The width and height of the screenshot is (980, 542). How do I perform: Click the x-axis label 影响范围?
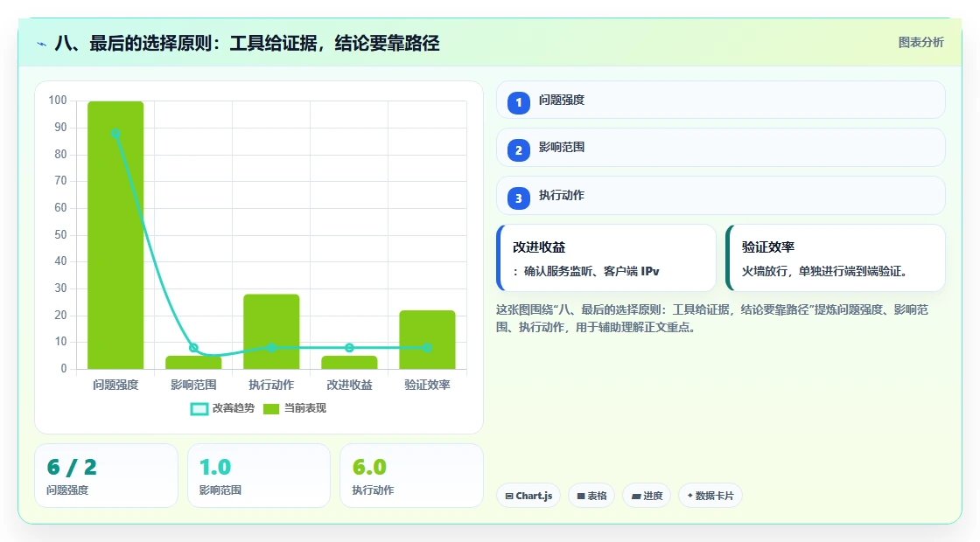pyautogui.click(x=193, y=386)
